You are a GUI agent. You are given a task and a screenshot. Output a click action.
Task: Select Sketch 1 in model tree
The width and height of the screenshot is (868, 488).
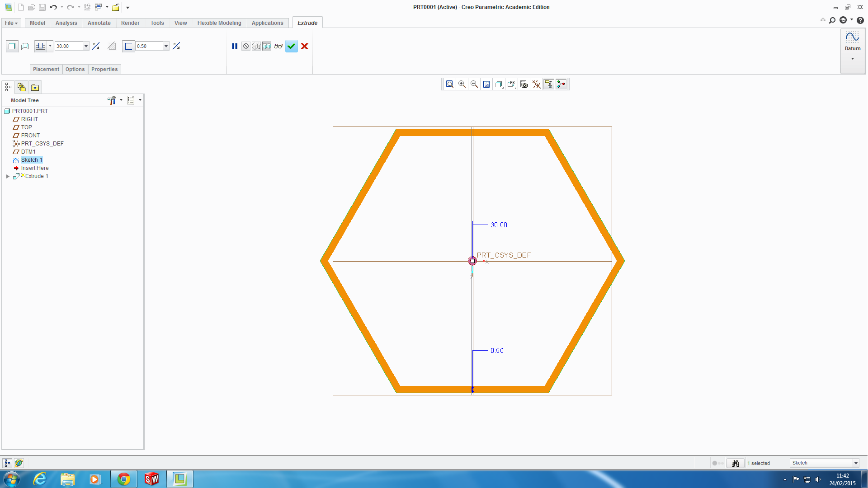click(x=31, y=160)
